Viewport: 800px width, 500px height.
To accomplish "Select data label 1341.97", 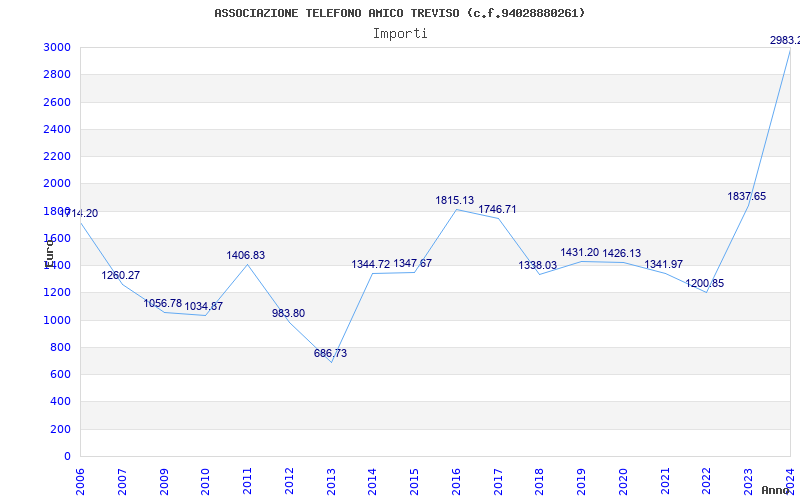I will click(x=663, y=264).
